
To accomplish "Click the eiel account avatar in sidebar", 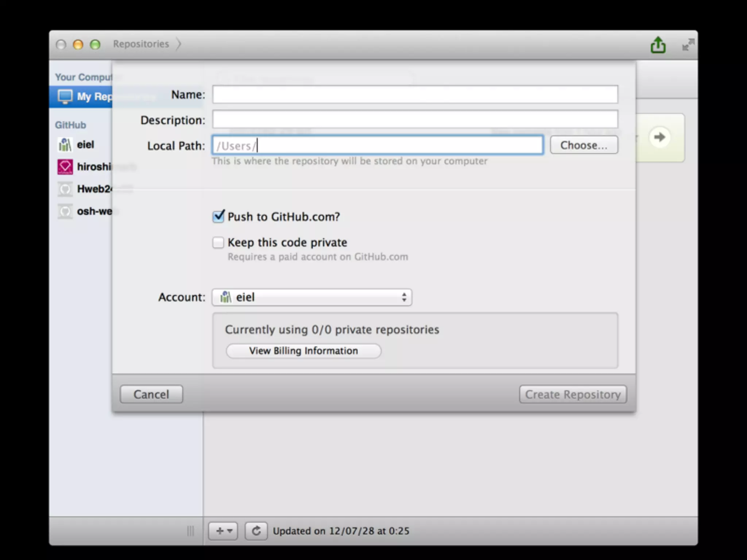I will point(65,145).
